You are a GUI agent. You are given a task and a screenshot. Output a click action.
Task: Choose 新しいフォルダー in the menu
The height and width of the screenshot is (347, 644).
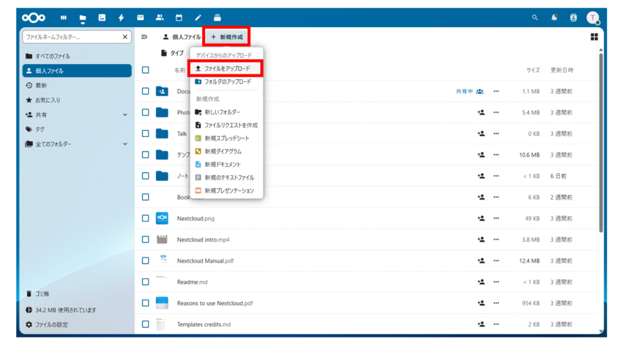222,112
